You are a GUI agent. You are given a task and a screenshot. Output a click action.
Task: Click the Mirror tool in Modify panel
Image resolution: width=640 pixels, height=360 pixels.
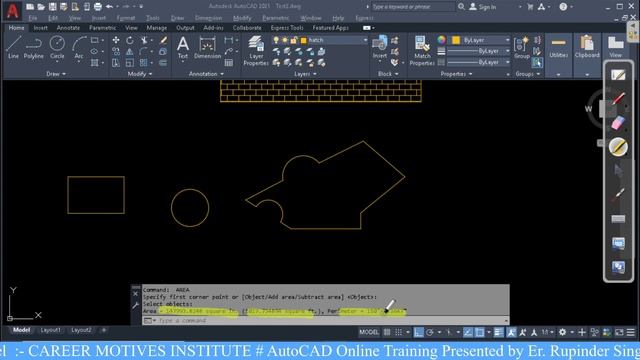(129, 51)
